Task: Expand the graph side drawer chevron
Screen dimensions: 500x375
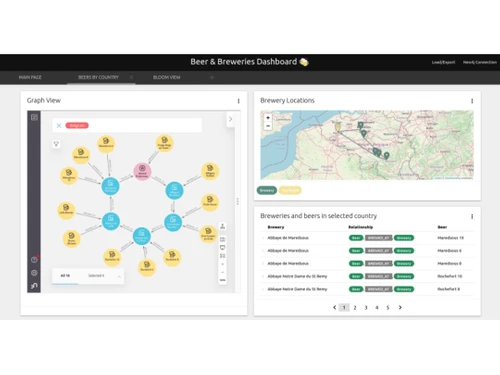Action: tap(230, 119)
